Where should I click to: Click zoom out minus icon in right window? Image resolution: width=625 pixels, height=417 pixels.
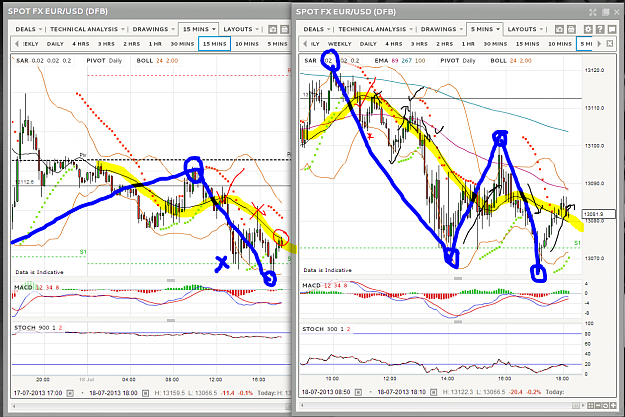coord(598,405)
